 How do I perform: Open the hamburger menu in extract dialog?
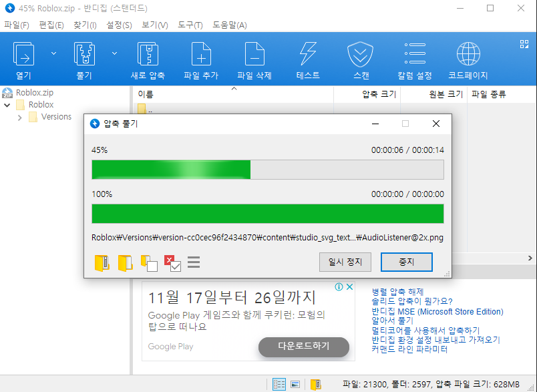tap(194, 262)
